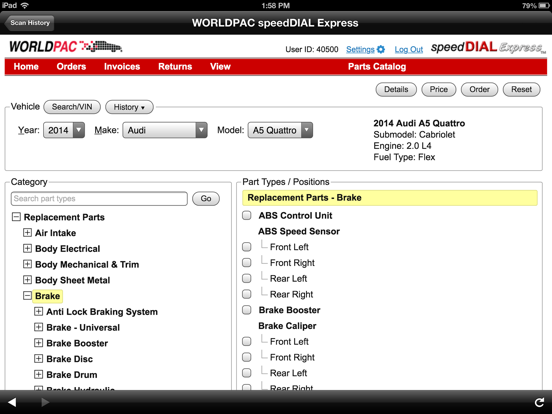Image resolution: width=552 pixels, height=414 pixels.
Task: Click the 2014 Audi A5 Quattro text
Action: 419,123
